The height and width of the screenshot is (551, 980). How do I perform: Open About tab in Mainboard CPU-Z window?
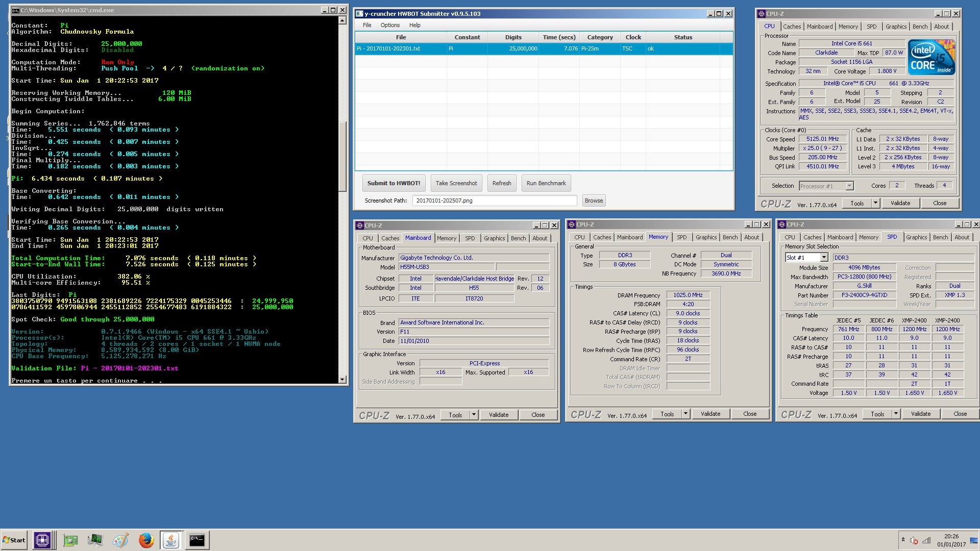click(x=540, y=238)
